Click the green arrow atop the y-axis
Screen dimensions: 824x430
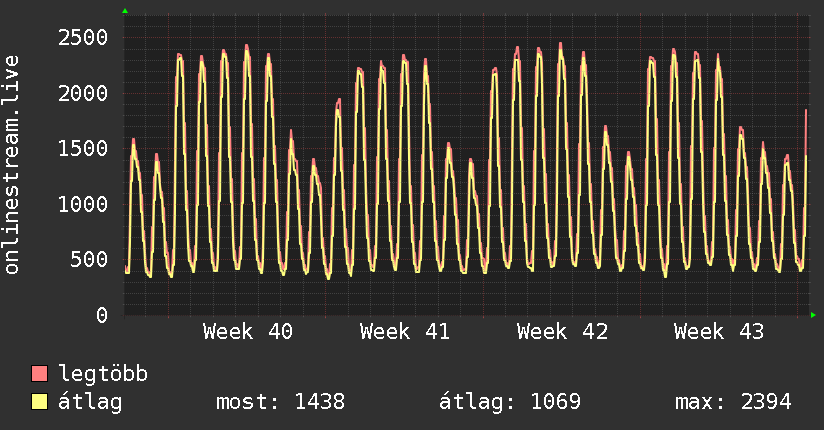coord(125,11)
